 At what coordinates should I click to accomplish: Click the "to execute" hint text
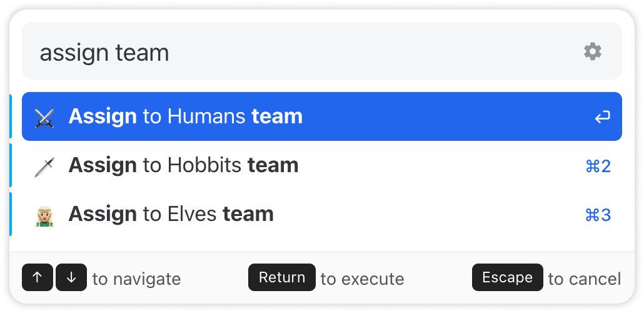(362, 279)
